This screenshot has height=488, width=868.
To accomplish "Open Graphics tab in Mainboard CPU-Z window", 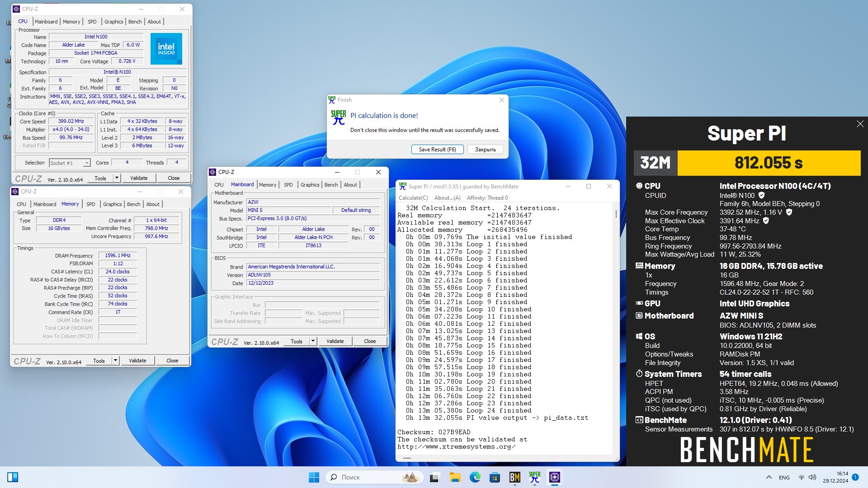I will [310, 185].
